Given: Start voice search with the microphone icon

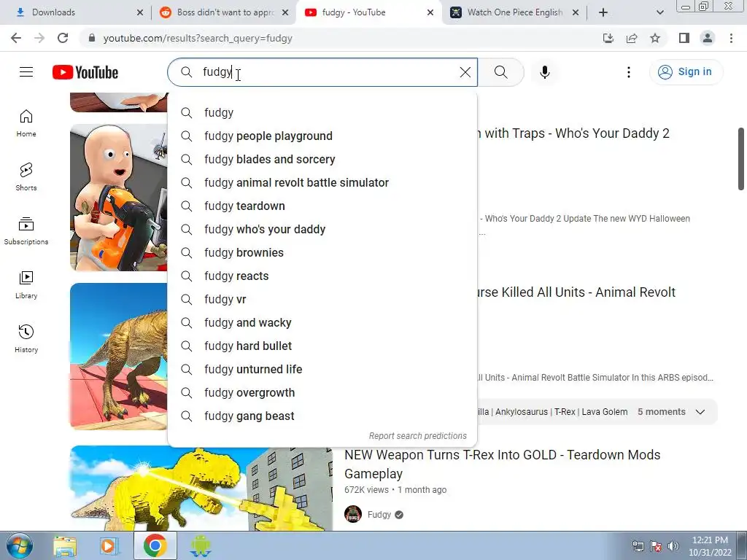Looking at the screenshot, I should point(545,72).
